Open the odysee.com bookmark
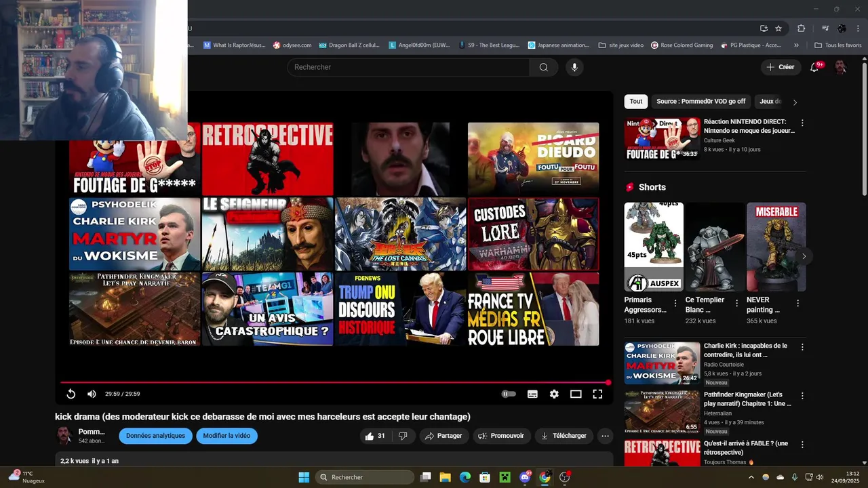 (292, 45)
